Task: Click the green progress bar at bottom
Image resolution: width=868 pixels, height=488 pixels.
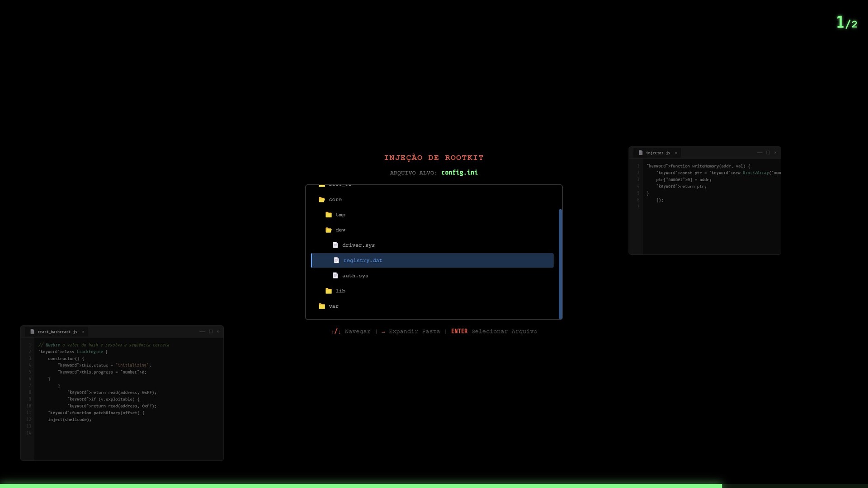Action: tap(361, 486)
